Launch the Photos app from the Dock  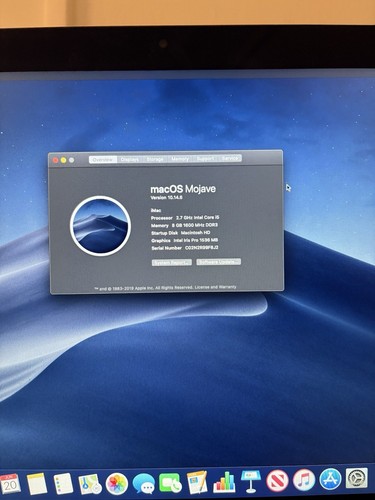(x=117, y=484)
